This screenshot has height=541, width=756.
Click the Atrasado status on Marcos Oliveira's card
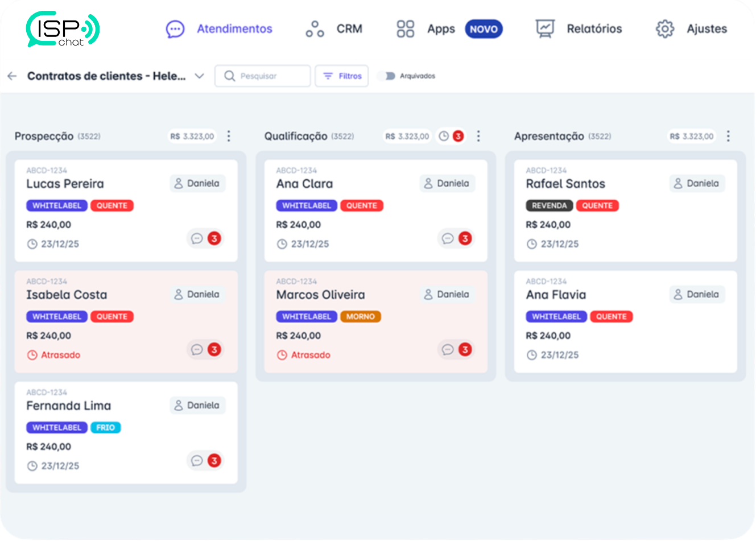click(x=303, y=355)
